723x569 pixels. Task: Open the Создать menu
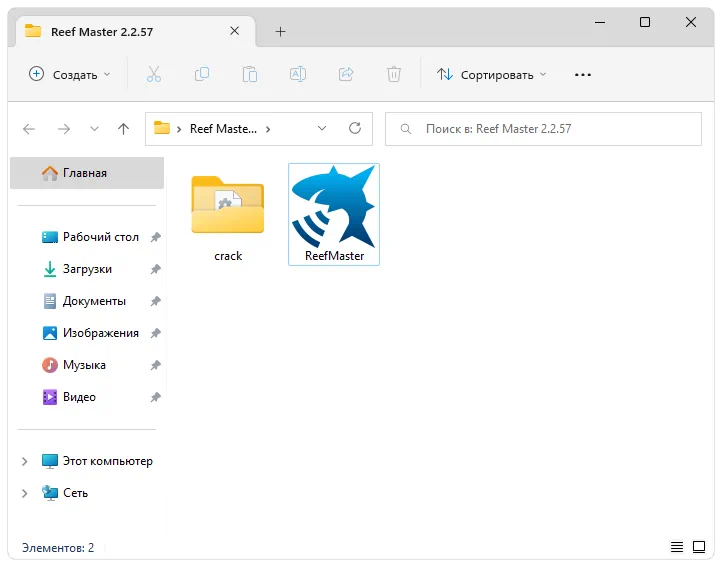70,74
